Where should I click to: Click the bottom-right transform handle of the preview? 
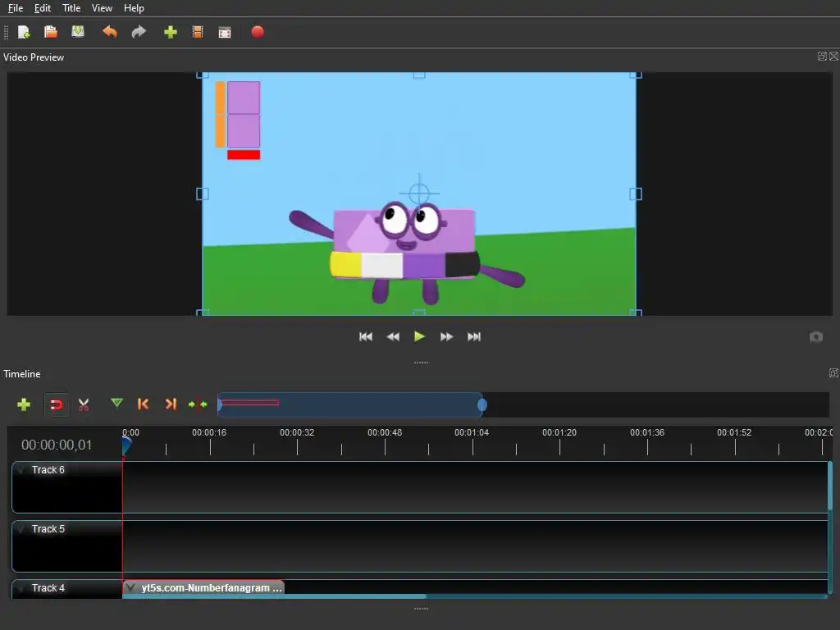tap(636, 313)
